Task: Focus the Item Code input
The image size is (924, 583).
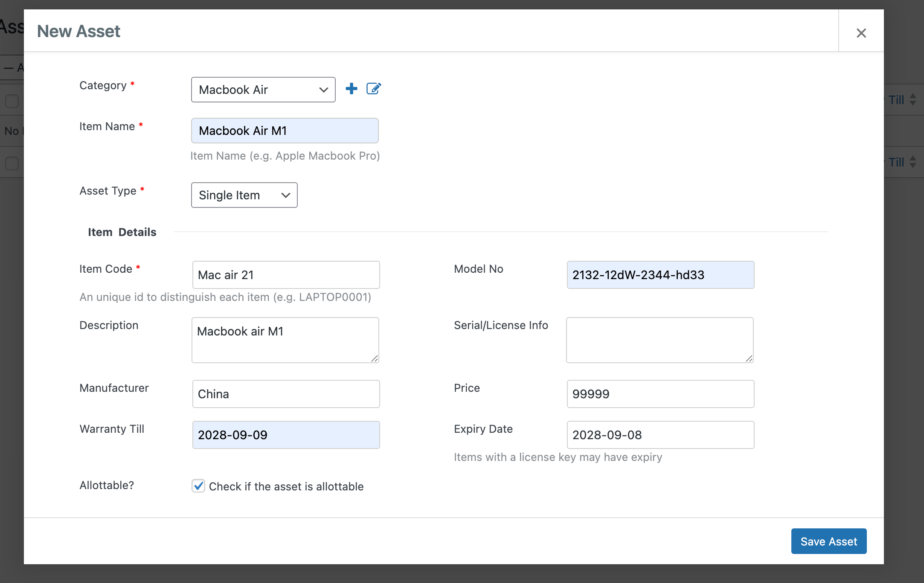Action: [x=286, y=275]
